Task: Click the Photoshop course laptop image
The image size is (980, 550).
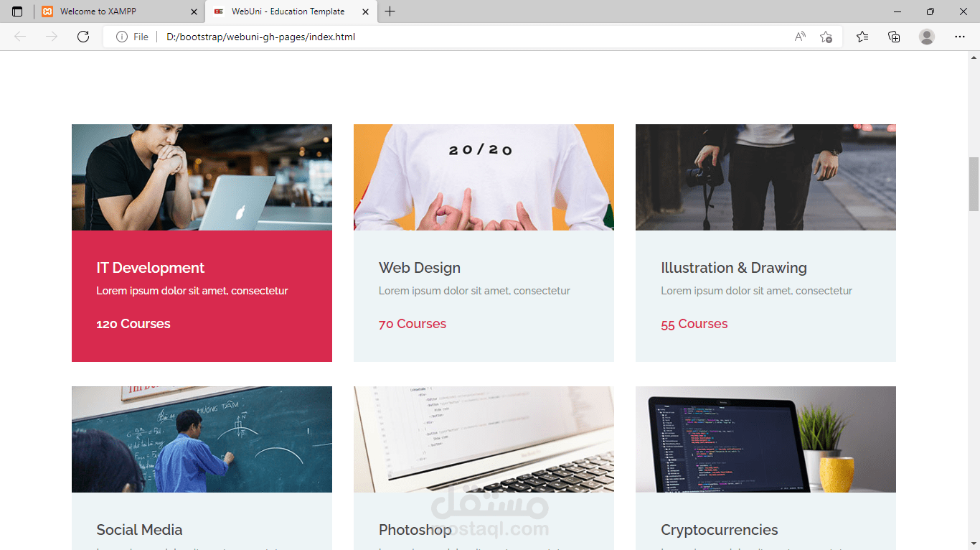Action: point(484,439)
